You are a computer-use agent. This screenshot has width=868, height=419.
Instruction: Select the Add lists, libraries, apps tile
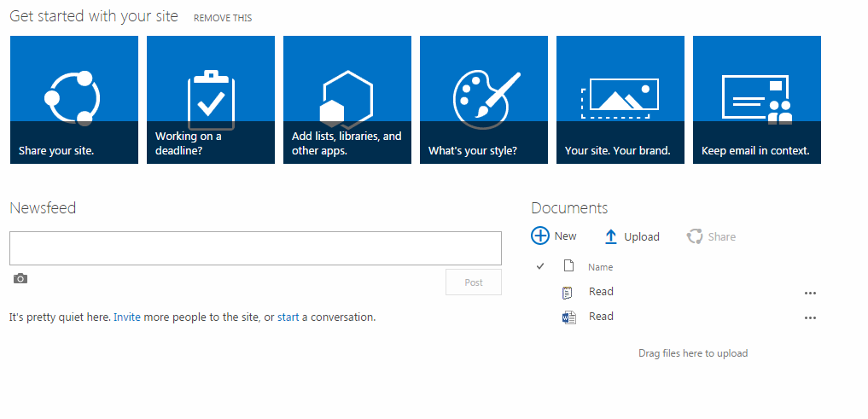click(347, 100)
